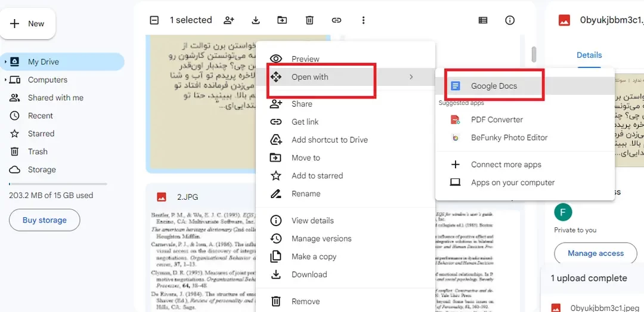The width and height of the screenshot is (644, 312).
Task: Choose Make a copy
Action: click(x=345, y=257)
